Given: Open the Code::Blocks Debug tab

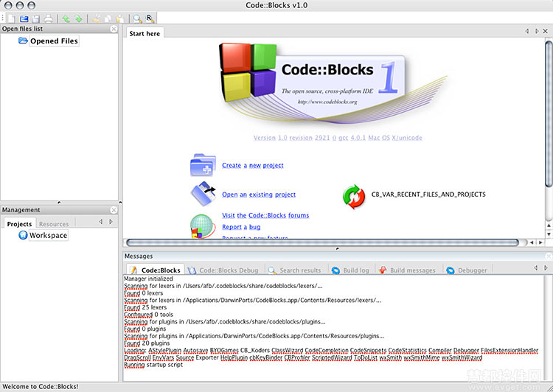Looking at the screenshot, I should point(223,270).
